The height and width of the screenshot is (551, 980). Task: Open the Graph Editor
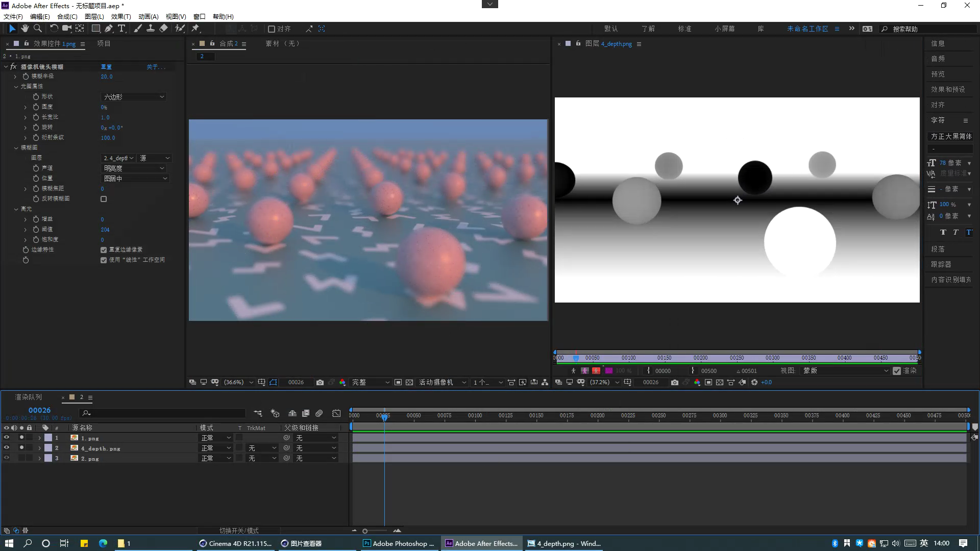336,413
